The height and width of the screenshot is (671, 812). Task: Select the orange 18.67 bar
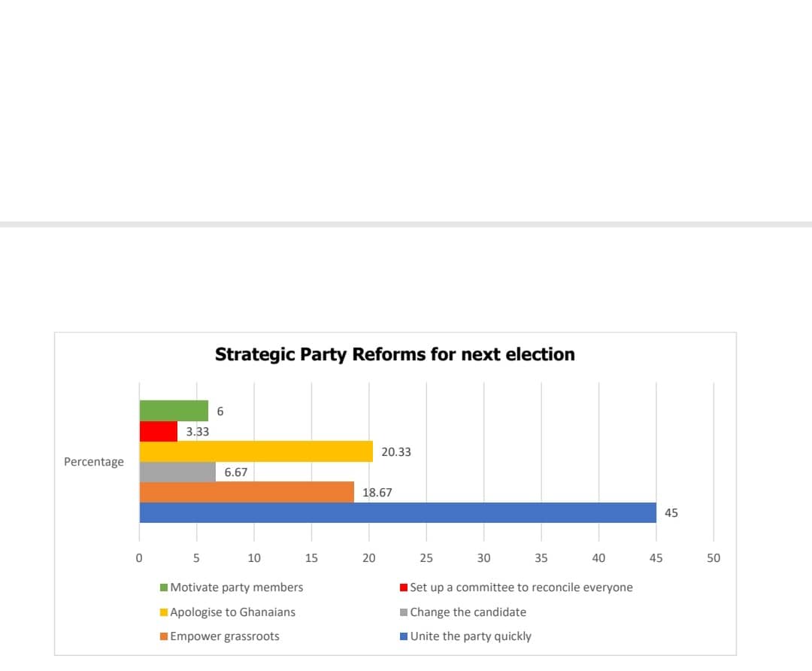247,492
